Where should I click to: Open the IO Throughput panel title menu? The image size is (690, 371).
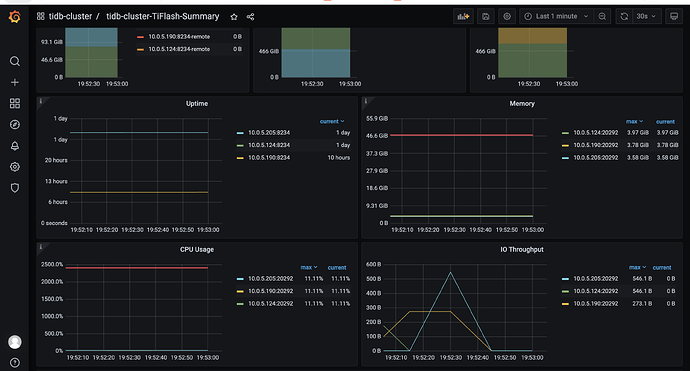[522, 250]
